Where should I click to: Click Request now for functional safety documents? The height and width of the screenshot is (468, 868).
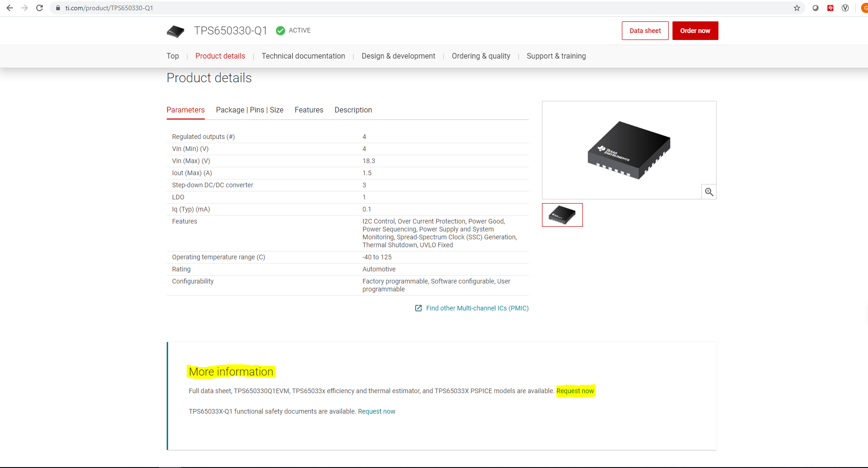[x=377, y=411]
